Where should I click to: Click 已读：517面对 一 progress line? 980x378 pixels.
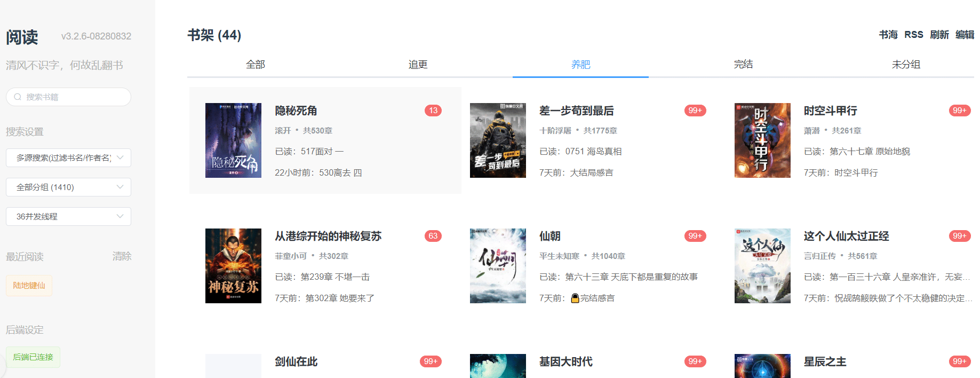(x=309, y=152)
